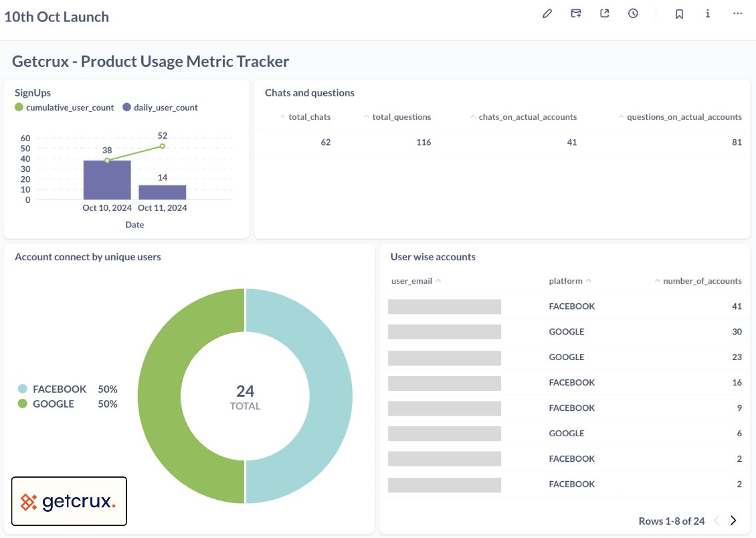Click the bookmark icon to save dashboard
This screenshot has width=756, height=538.
pyautogui.click(x=679, y=13)
